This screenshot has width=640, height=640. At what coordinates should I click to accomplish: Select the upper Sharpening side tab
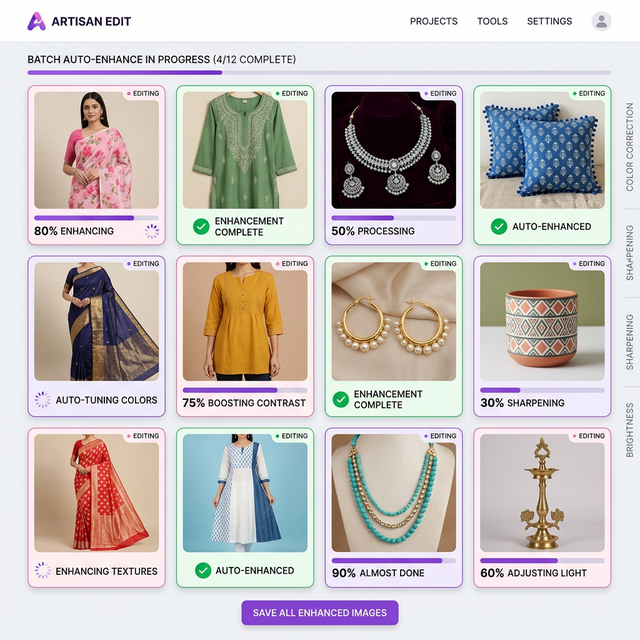629,253
